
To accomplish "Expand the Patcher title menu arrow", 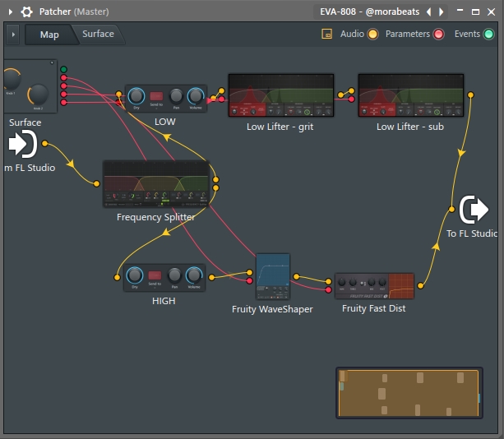I will click(x=11, y=12).
